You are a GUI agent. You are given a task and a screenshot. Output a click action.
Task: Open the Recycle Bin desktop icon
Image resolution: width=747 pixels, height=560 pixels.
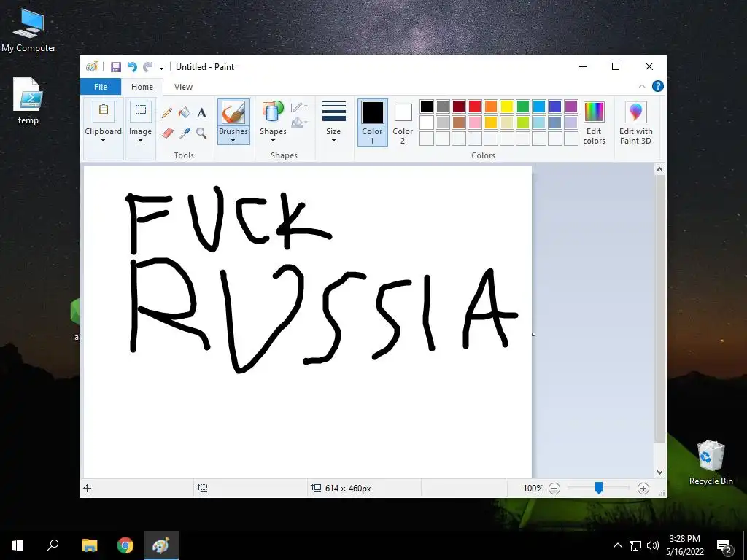click(711, 462)
